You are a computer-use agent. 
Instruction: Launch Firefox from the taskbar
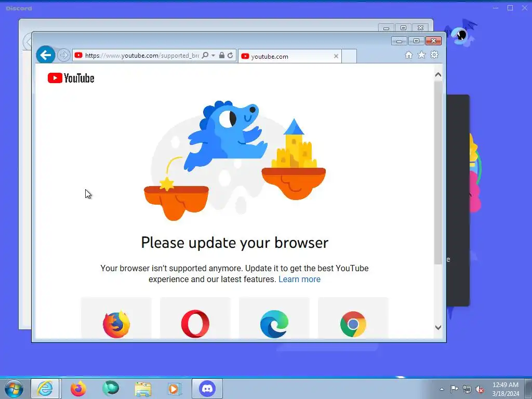click(78, 389)
